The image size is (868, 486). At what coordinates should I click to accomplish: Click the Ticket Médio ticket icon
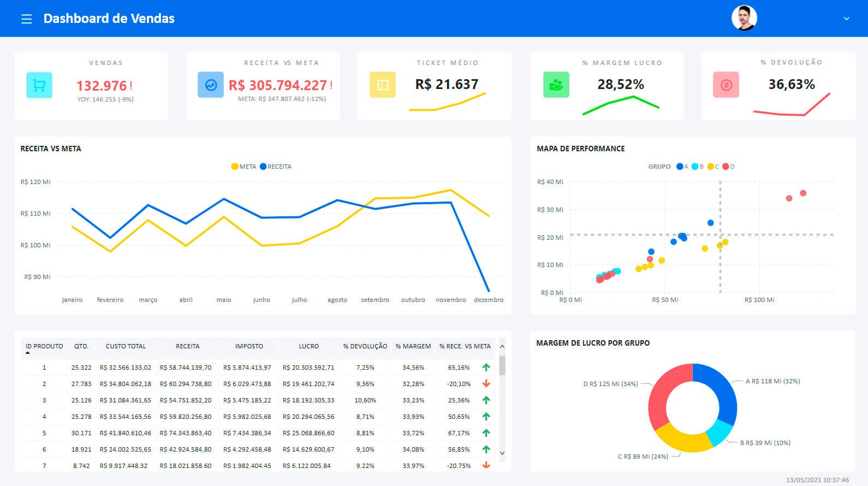pyautogui.click(x=383, y=85)
